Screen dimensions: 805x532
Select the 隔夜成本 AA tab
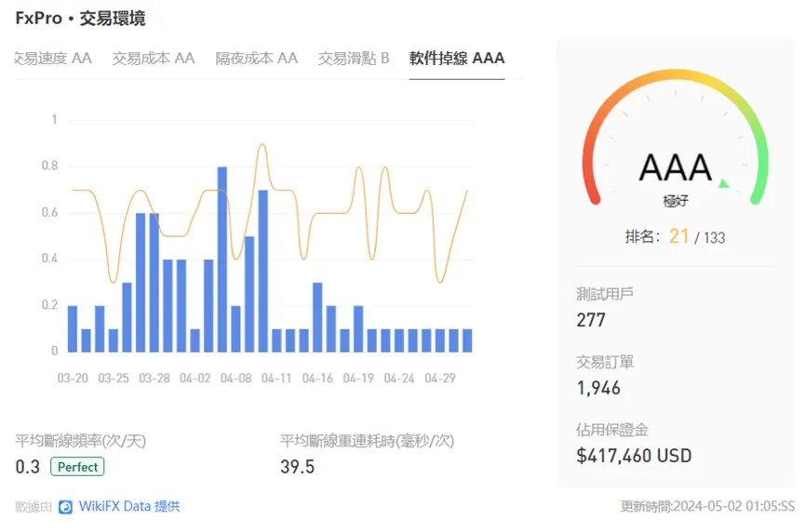pos(257,59)
